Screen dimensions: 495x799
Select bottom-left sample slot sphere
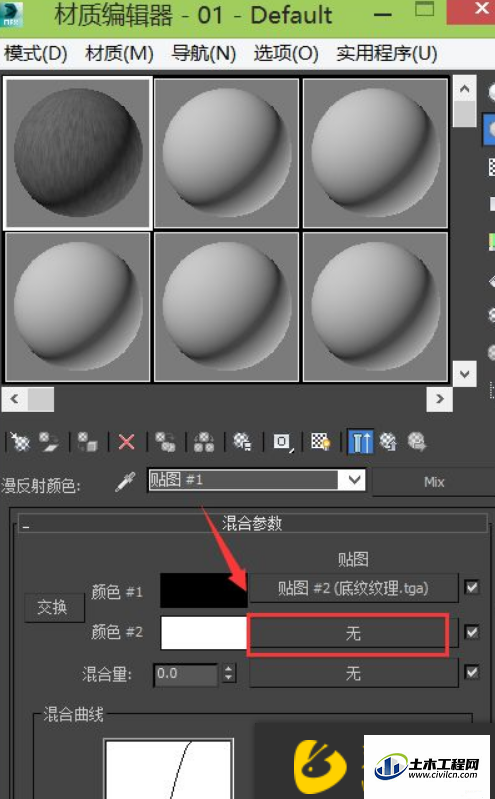tap(78, 306)
